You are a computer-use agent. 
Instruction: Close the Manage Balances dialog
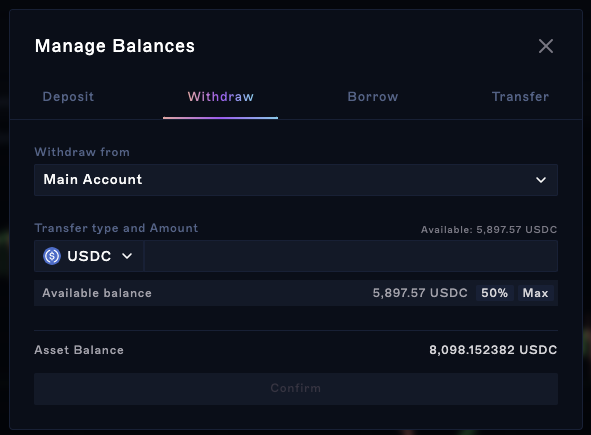point(545,46)
